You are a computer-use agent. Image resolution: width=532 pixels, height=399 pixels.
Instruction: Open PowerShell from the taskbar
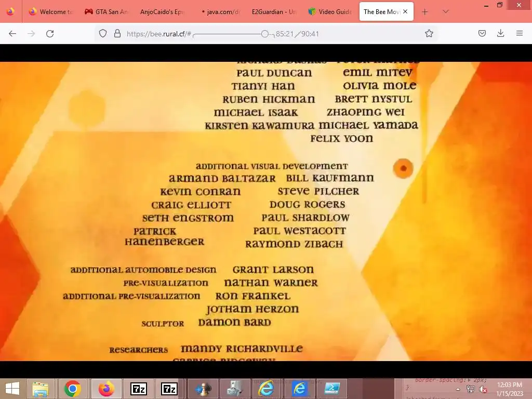coord(332,389)
